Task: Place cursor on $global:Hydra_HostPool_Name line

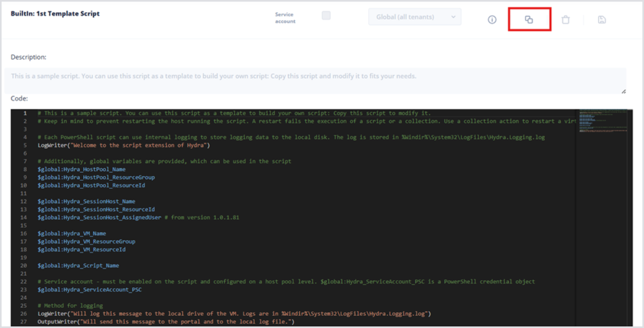Action: 81,169
